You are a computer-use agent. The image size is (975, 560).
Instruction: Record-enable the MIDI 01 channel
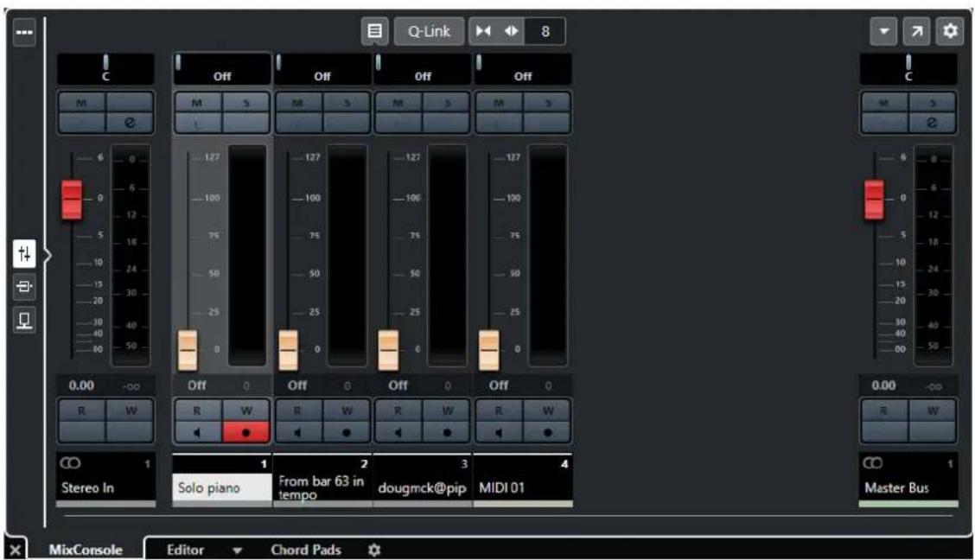click(x=547, y=432)
